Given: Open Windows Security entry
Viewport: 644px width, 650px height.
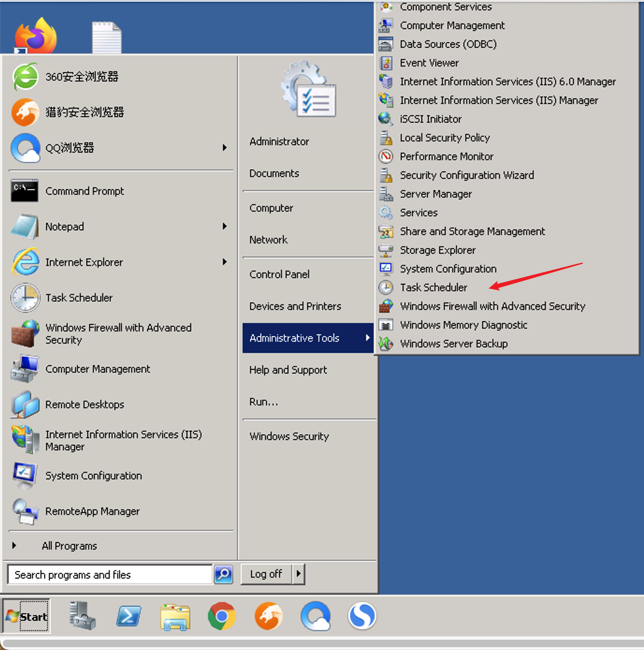Looking at the screenshot, I should (289, 436).
